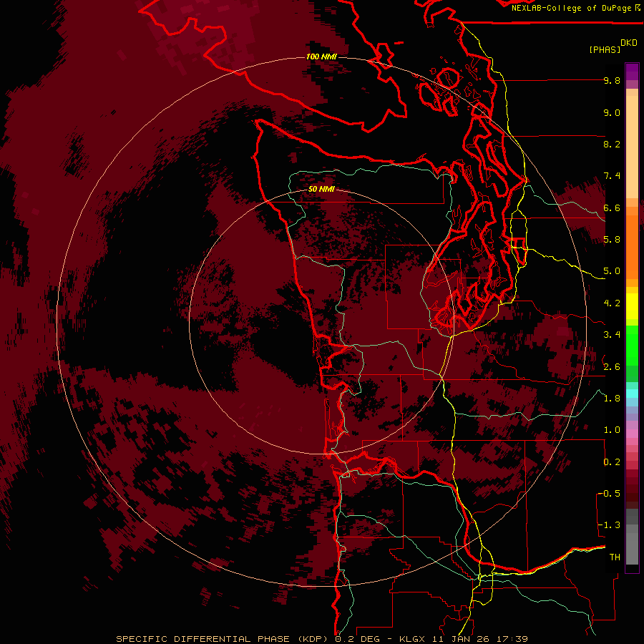Click the 4.2 value on the scale
644x644 pixels.
click(x=612, y=303)
